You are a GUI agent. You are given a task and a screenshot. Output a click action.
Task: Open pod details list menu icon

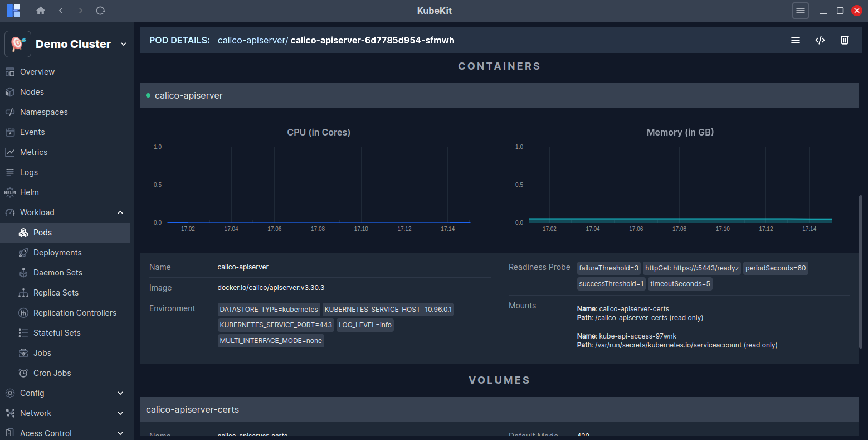(x=795, y=40)
